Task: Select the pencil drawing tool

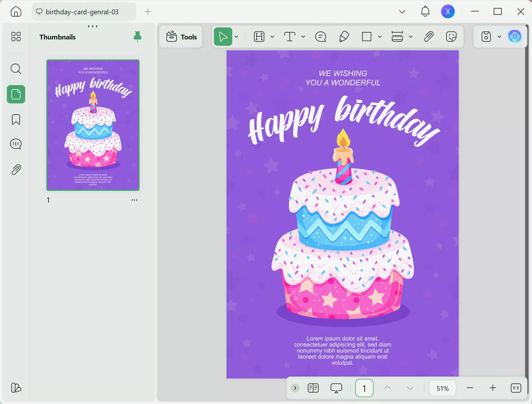Action: pos(344,37)
